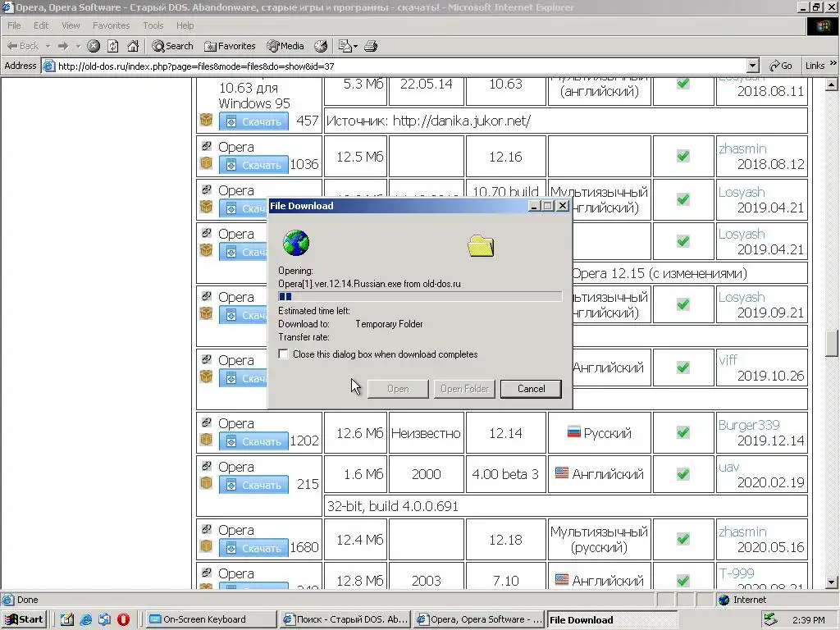840x630 pixels.
Task: Open the Edit menu
Action: pos(41,25)
